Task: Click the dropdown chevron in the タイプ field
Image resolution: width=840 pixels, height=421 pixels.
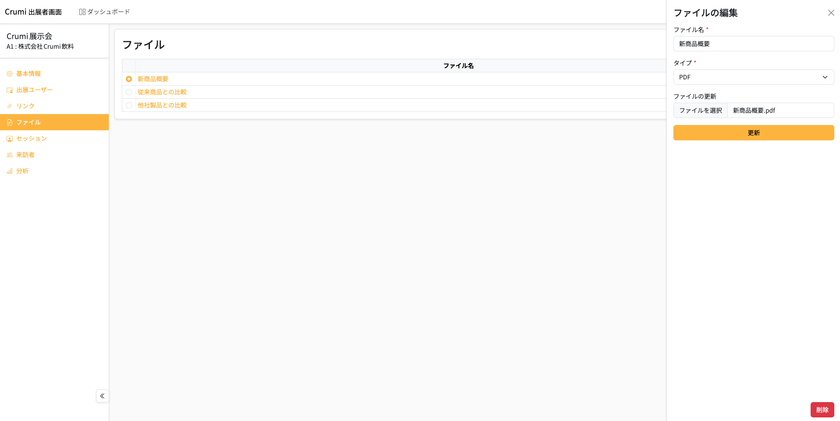Action: (x=825, y=77)
